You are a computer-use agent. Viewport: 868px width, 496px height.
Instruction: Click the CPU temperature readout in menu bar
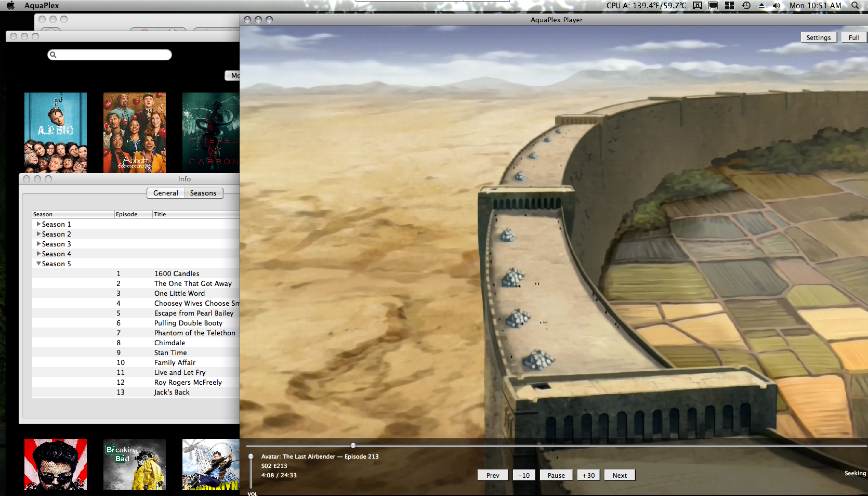pos(646,6)
